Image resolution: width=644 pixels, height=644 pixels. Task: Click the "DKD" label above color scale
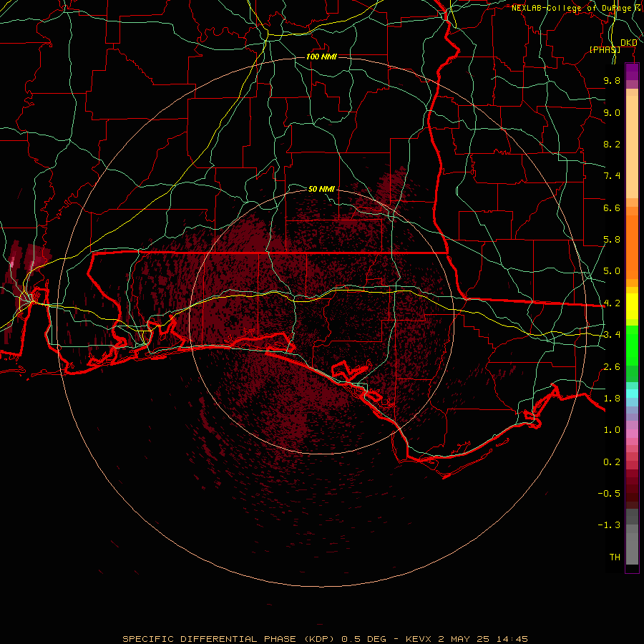pyautogui.click(x=629, y=43)
